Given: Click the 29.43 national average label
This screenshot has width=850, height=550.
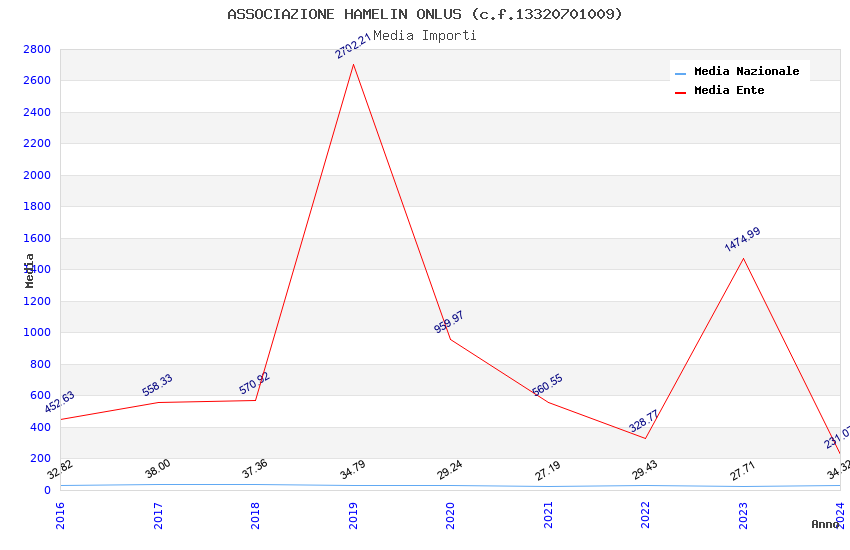Looking at the screenshot, I should coord(645,470).
